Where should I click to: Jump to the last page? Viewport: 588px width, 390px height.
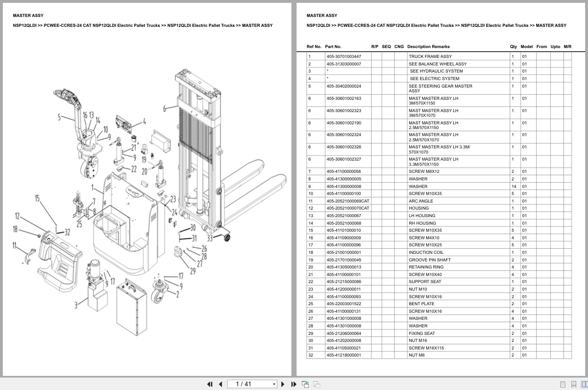pyautogui.click(x=293, y=384)
